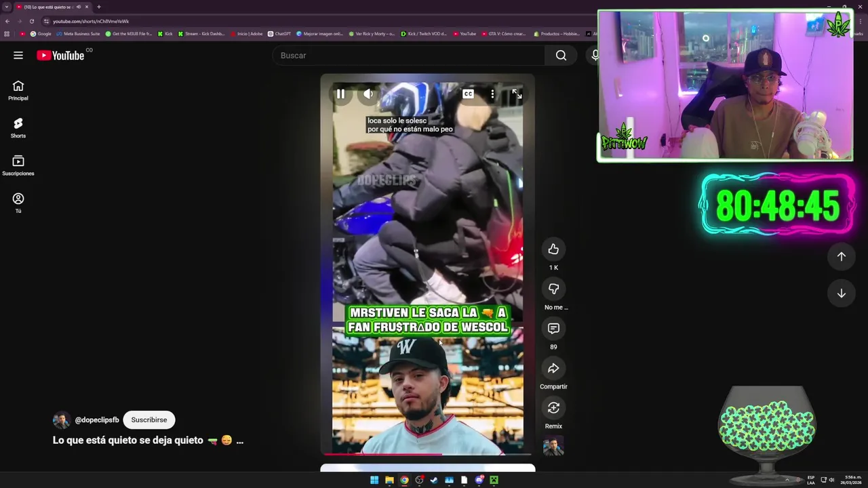Open the Inicio | Adobe bookmark
The height and width of the screenshot is (488, 868).
point(247,33)
